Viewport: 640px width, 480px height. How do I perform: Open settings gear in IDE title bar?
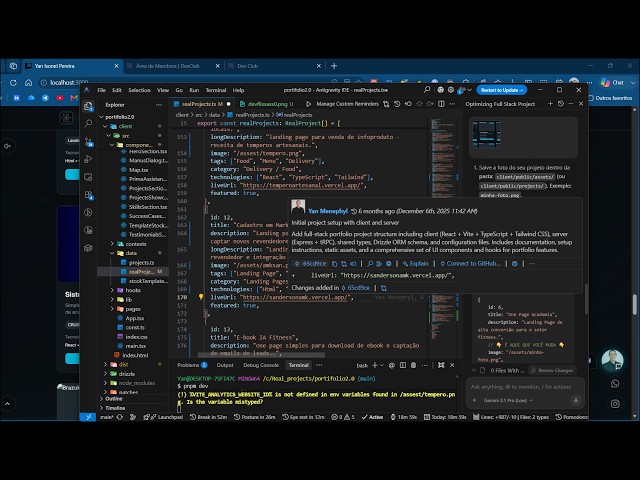[451, 90]
